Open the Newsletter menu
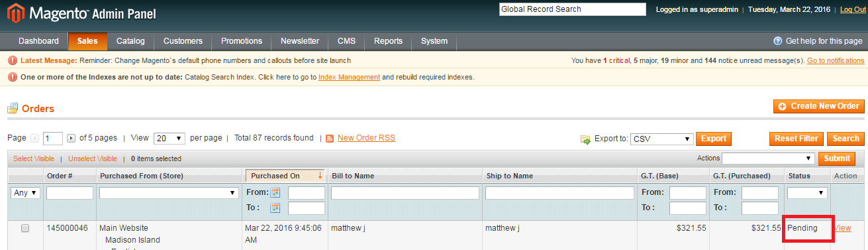 point(300,41)
